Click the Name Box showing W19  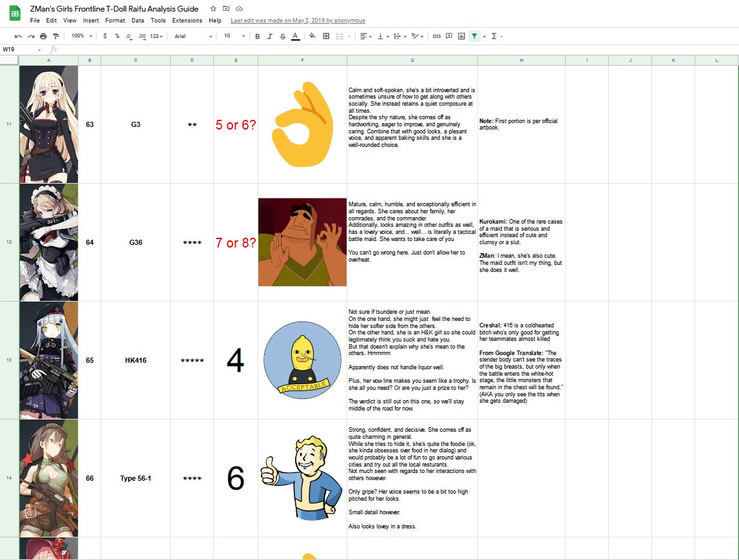coord(21,50)
